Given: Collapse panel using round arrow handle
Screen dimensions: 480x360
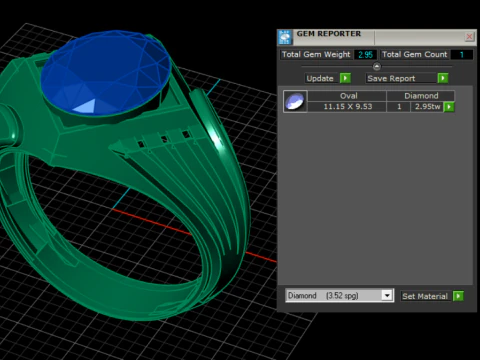Looking at the screenshot, I should tap(377, 67).
